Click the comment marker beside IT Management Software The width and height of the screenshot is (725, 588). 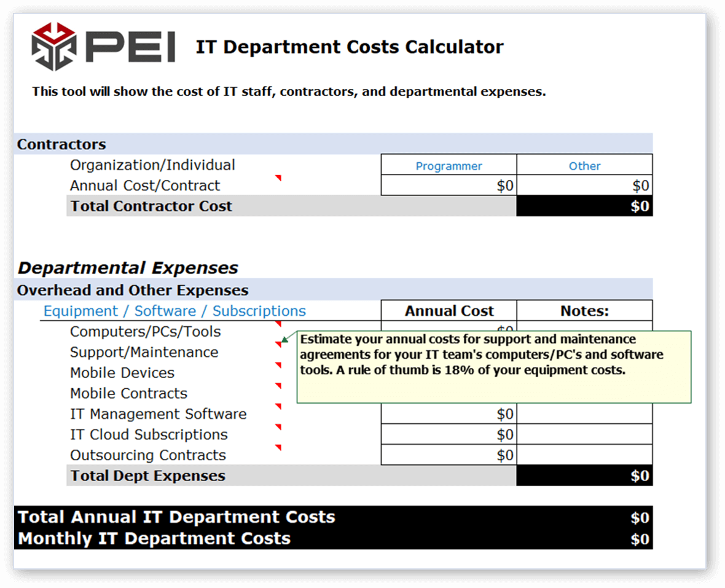(278, 406)
